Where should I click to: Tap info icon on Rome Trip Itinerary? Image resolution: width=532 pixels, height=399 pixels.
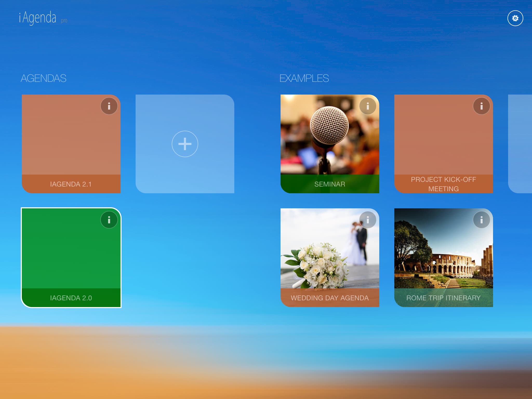point(481,220)
